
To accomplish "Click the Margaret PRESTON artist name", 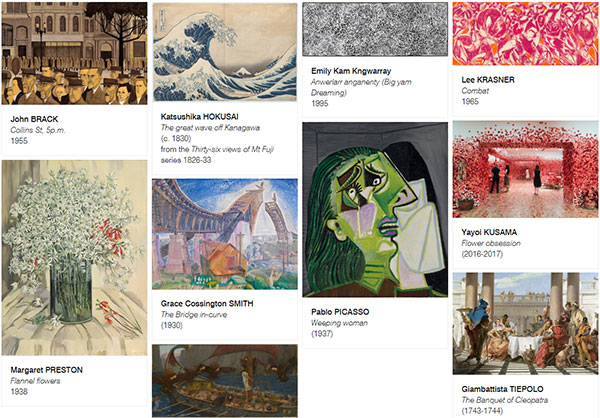I will pos(47,370).
